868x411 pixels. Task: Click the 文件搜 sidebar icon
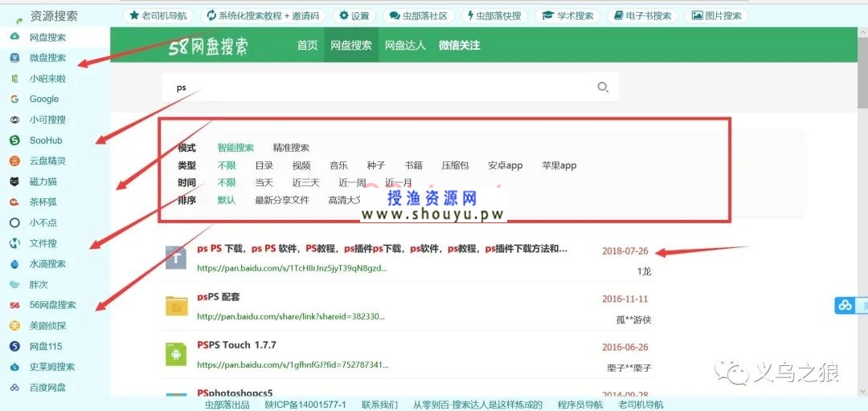point(15,243)
